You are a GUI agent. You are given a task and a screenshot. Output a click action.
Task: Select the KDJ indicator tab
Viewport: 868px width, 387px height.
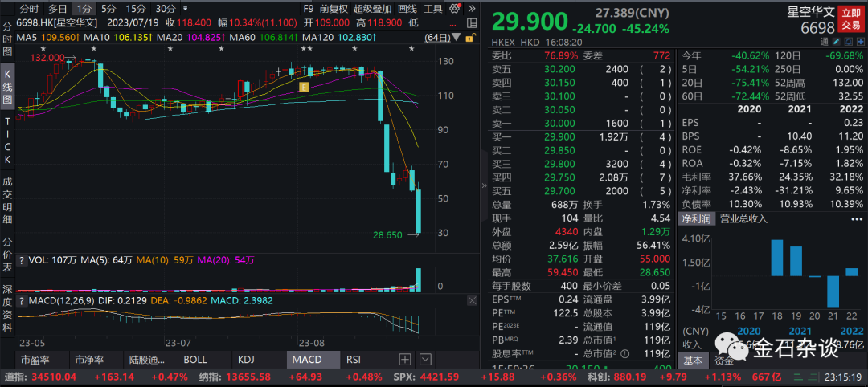(x=244, y=359)
